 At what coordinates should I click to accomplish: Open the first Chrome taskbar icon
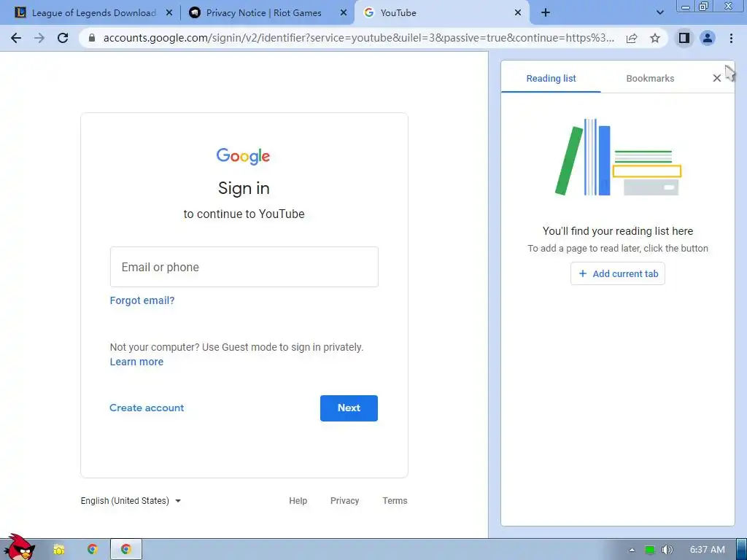pos(93,550)
